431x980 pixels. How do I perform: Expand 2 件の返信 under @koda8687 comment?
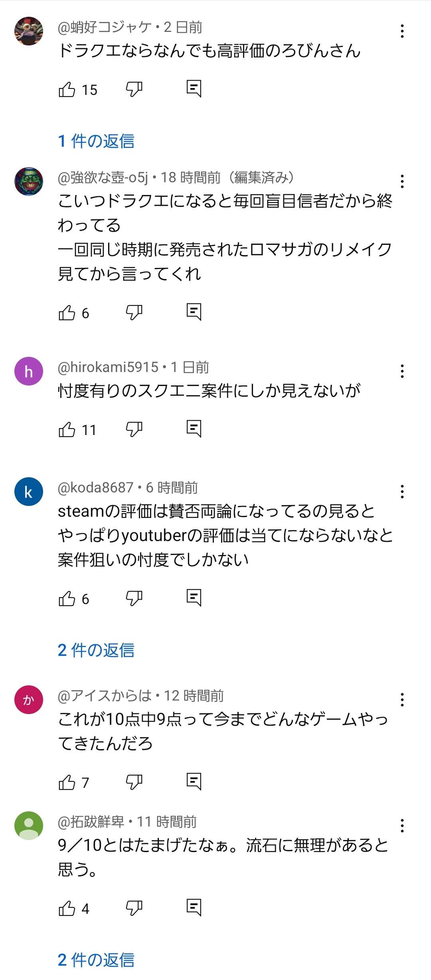point(96,650)
